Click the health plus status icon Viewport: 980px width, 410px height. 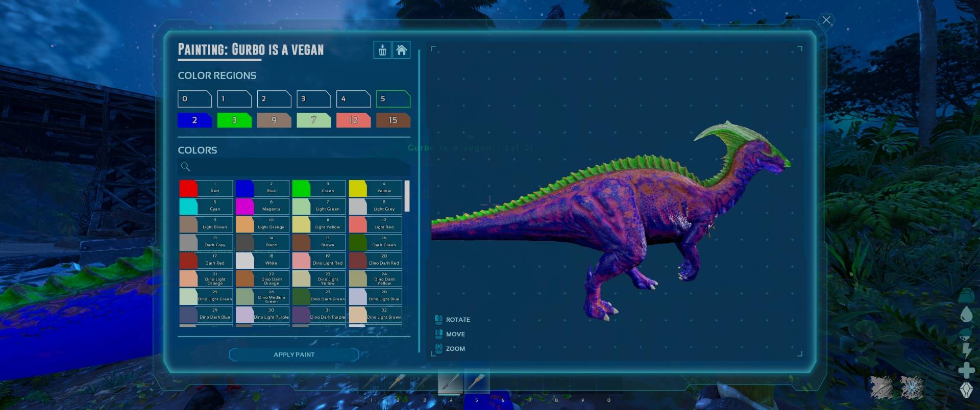966,370
